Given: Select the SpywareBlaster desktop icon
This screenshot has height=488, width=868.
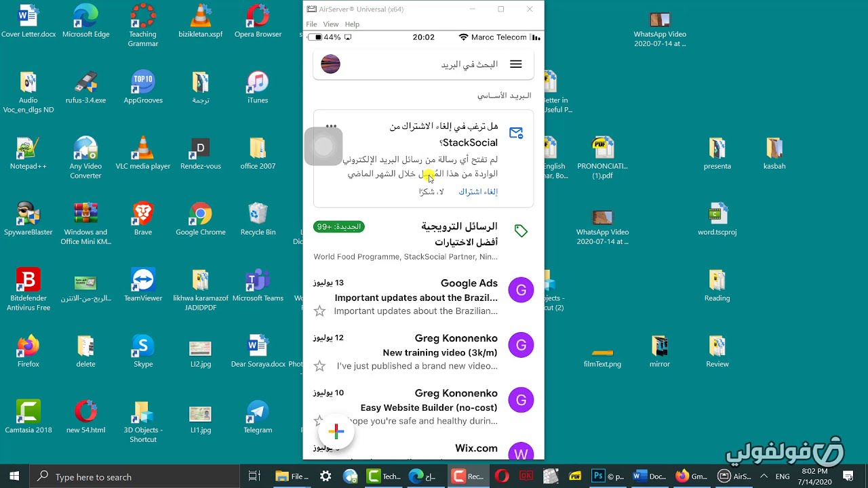Looking at the screenshot, I should [x=28, y=218].
